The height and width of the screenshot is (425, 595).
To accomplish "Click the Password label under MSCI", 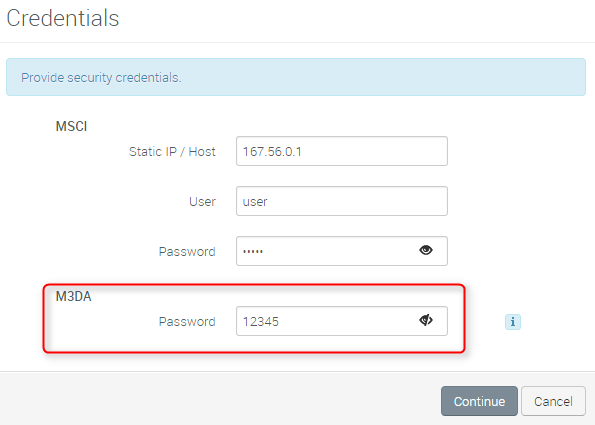I will pos(187,252).
